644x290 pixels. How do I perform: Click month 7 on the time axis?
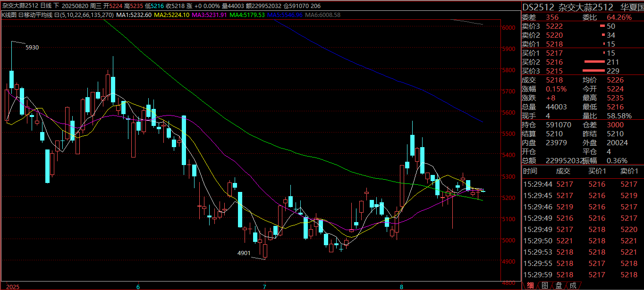[x=264, y=286]
